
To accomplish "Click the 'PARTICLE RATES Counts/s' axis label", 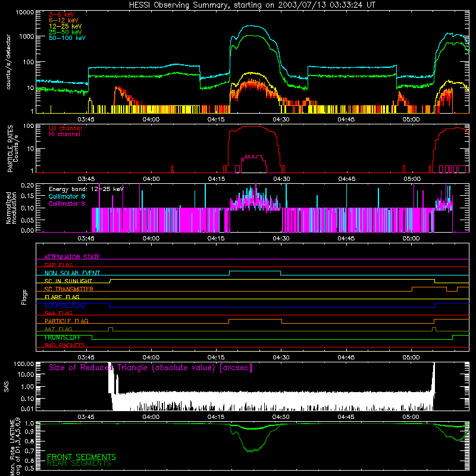I will (12, 148).
